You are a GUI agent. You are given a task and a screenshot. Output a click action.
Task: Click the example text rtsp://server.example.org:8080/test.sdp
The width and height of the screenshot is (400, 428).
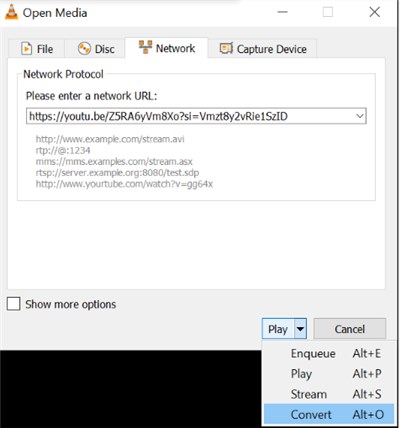117,173
